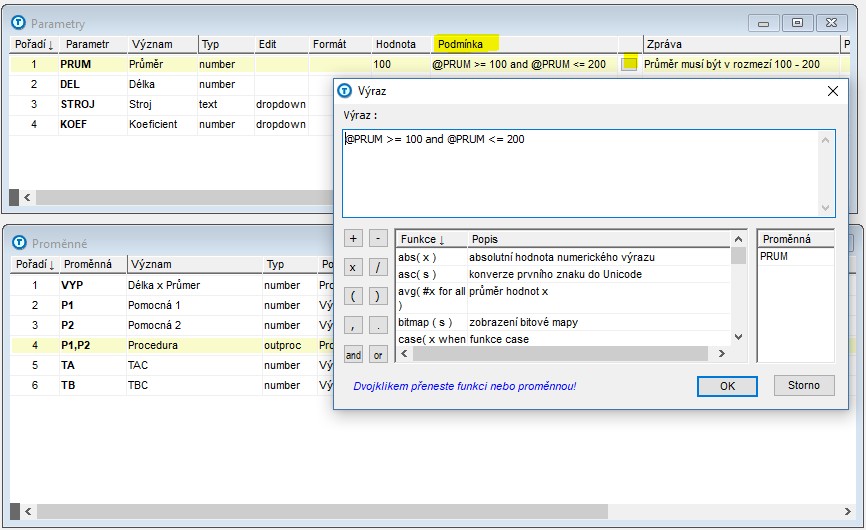Image resolution: width=866 pixels, height=530 pixels.
Task: Select the asc( s ) function row
Action: (x=563, y=274)
